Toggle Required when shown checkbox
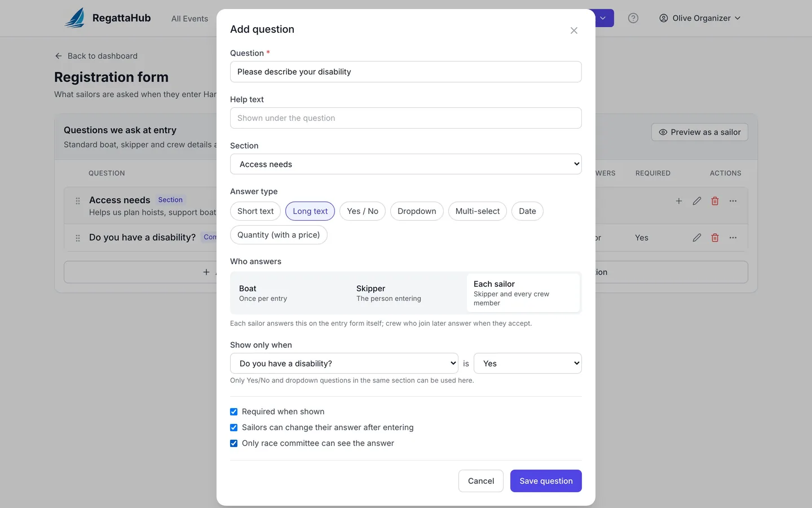Screen dimensions: 812x508 (x=233, y=411)
